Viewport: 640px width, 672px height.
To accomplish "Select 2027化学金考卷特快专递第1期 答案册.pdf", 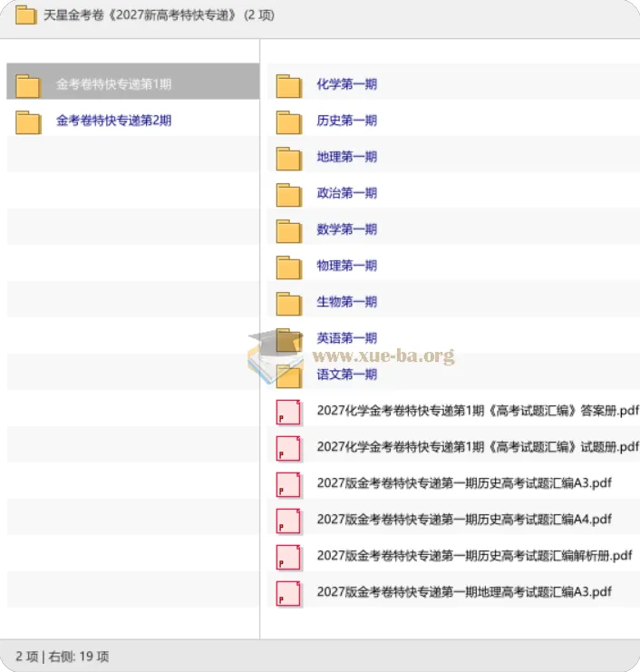I will coord(478,411).
